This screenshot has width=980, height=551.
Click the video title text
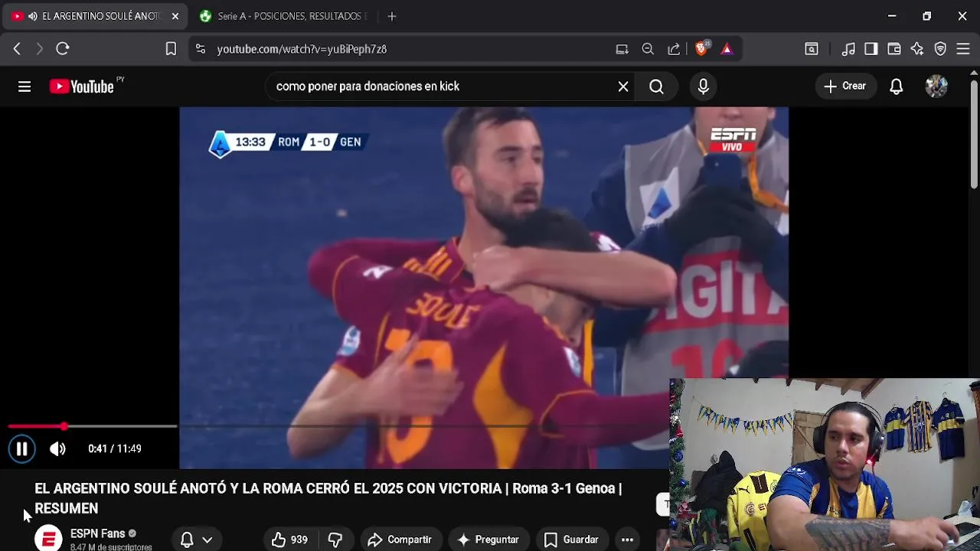(328, 498)
